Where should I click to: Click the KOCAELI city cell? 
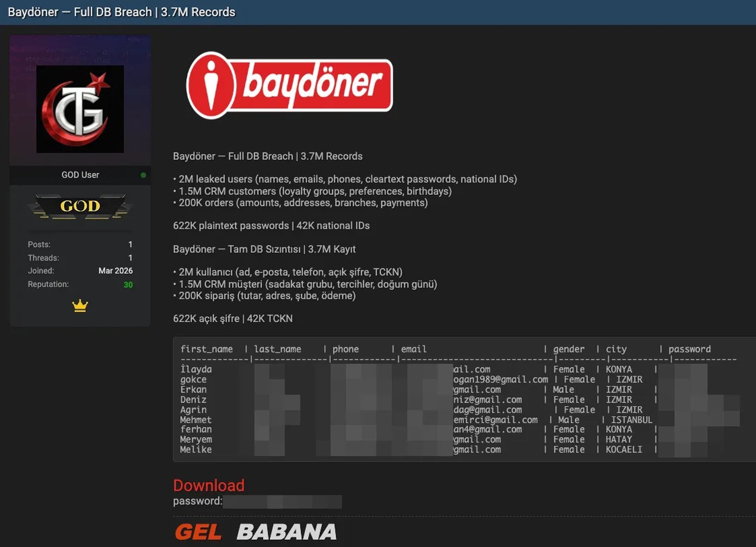tap(624, 449)
